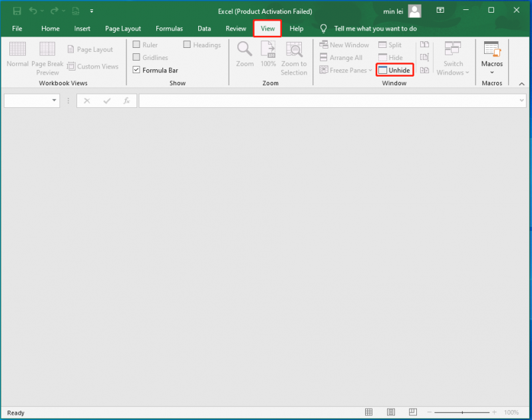Viewport: 532px width, 420px height.
Task: Click the Unhide window button
Action: click(x=394, y=70)
